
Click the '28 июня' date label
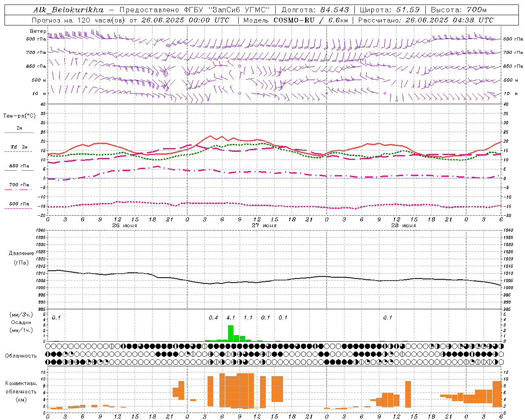pos(404,226)
